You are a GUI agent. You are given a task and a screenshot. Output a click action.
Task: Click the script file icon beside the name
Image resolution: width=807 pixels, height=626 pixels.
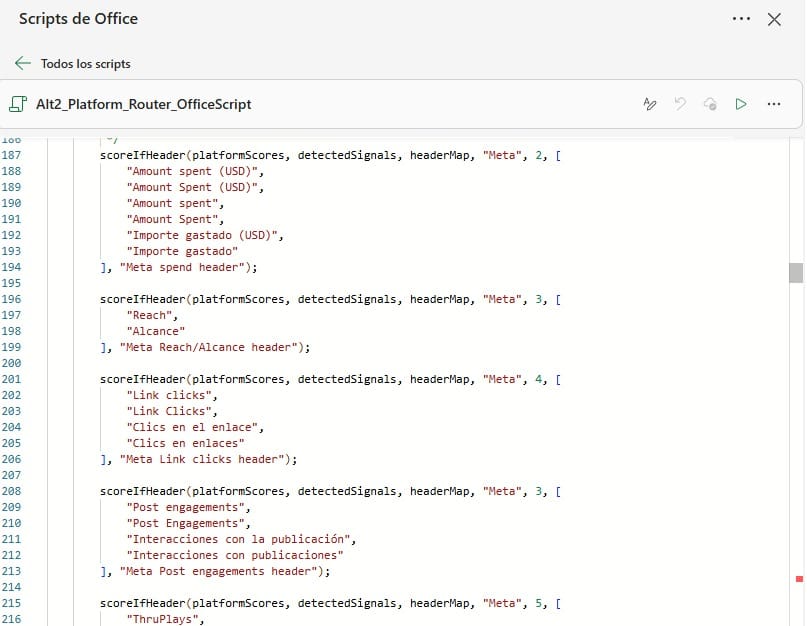point(18,104)
